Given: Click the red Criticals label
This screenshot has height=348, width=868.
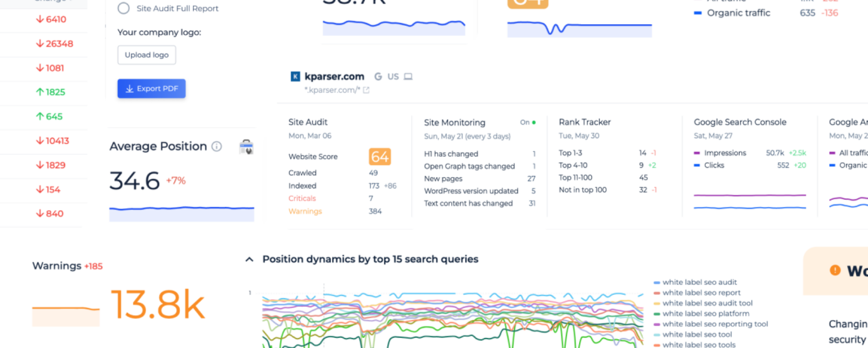Looking at the screenshot, I should (302, 199).
